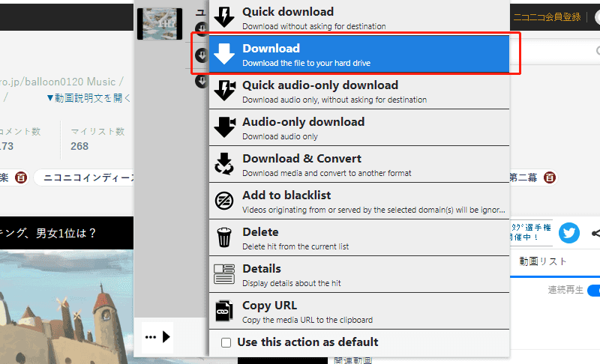Click 百 dictionary icon beside 楽 tag
Screen dimensions: 600x364
(21, 178)
